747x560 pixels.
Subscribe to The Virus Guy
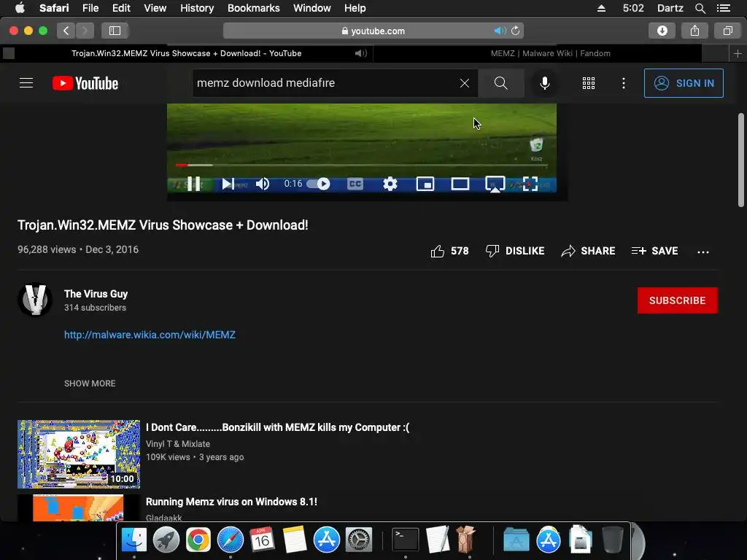678,300
